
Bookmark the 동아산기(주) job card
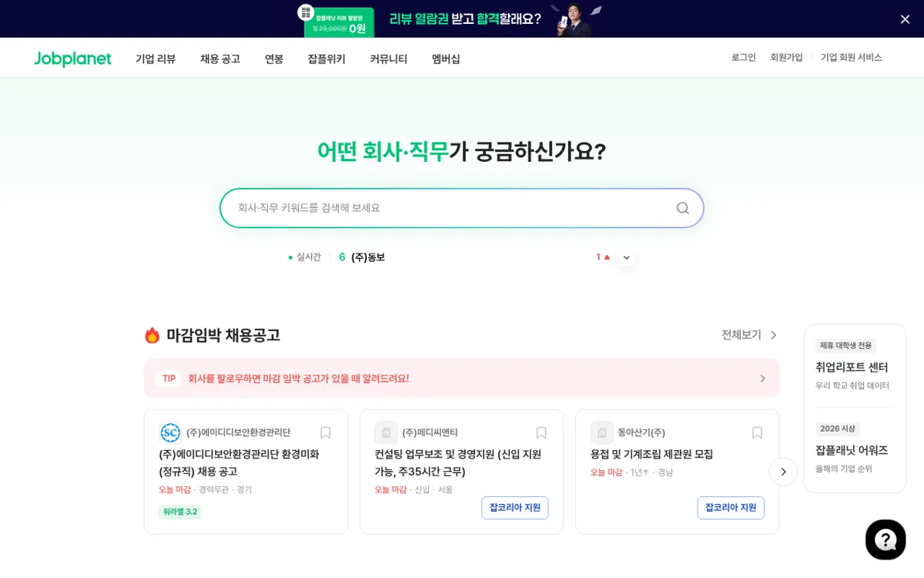pyautogui.click(x=757, y=433)
